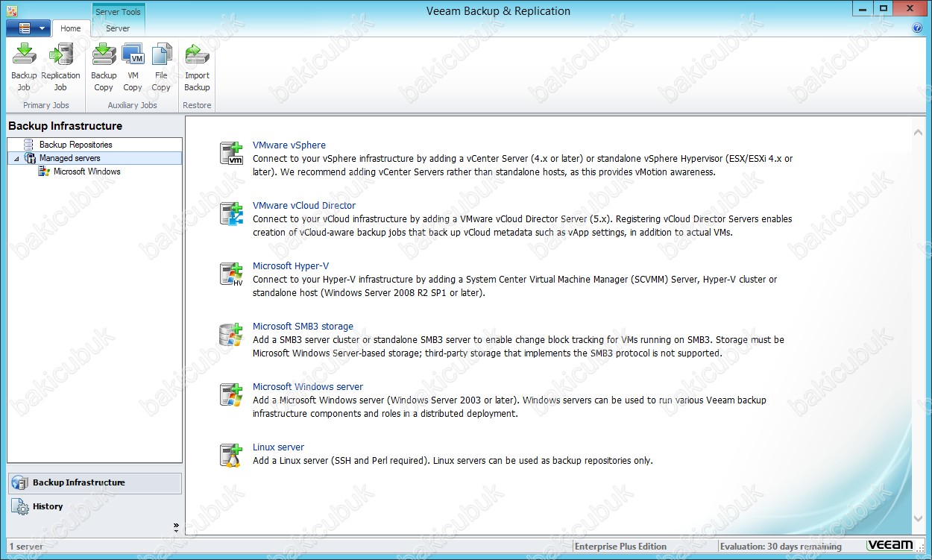Choose the File Copy ribbon tool
This screenshot has height=560, width=932.
tap(161, 68)
